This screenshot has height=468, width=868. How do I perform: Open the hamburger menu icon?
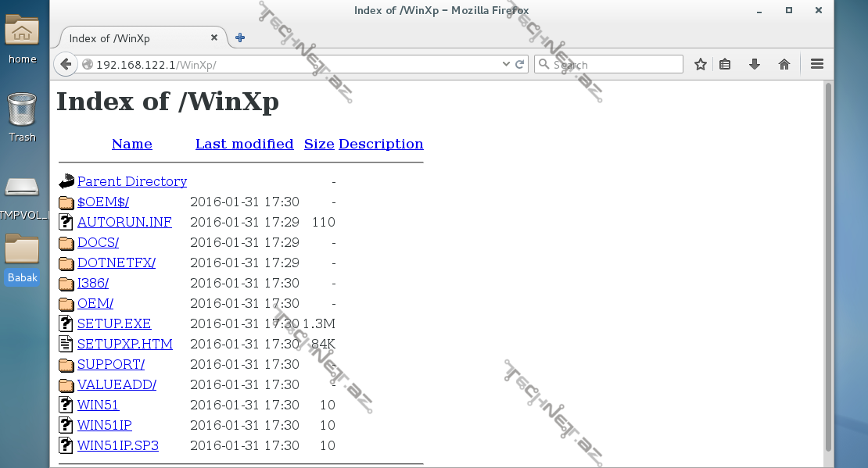(x=817, y=65)
